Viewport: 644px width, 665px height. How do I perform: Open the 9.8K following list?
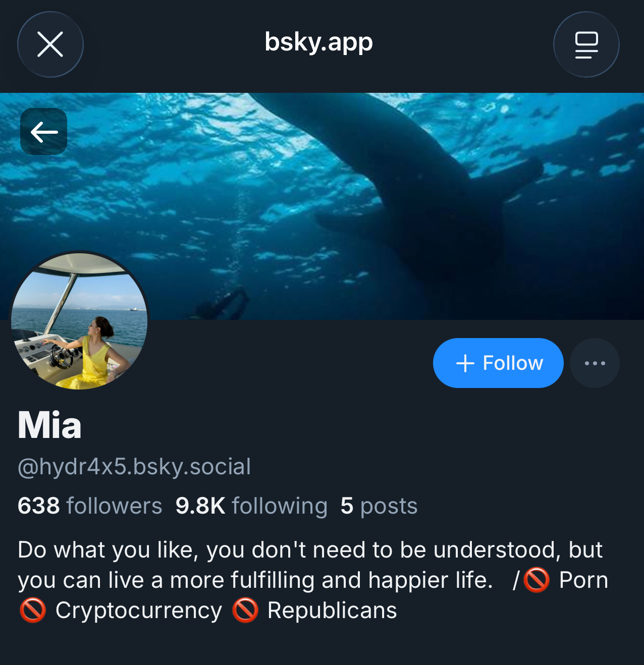tap(251, 506)
